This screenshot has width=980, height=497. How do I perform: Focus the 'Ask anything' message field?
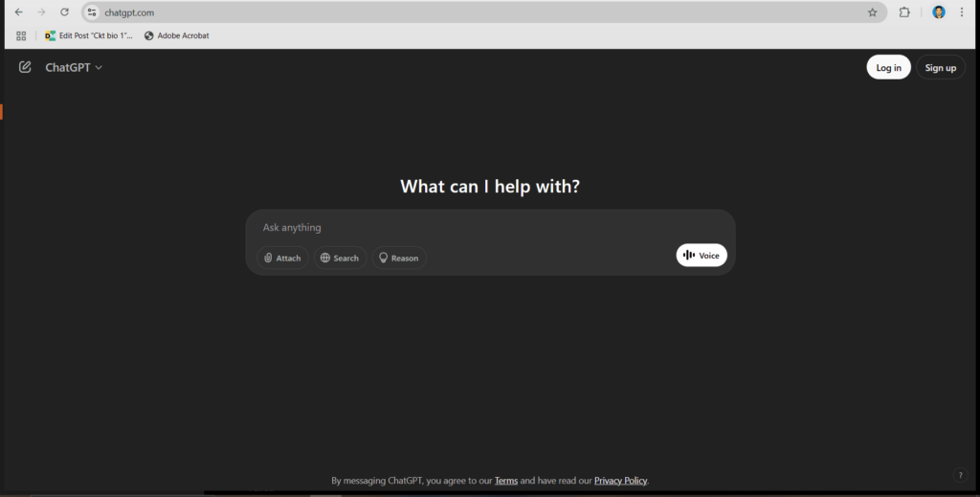(x=490, y=227)
